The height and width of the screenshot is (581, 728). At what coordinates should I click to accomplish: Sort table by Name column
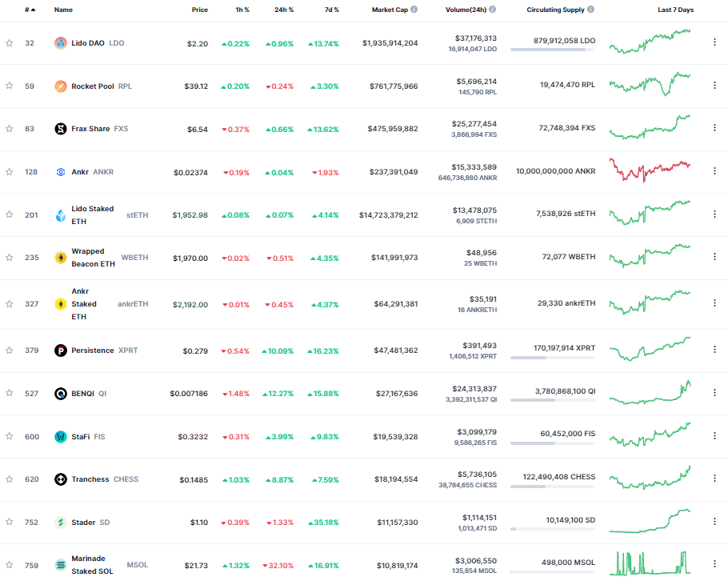coord(63,10)
